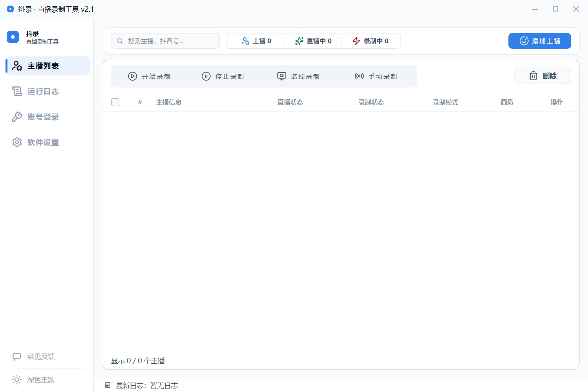588x392 pixels.
Task: Click the 删除 delete button
Action: (543, 76)
